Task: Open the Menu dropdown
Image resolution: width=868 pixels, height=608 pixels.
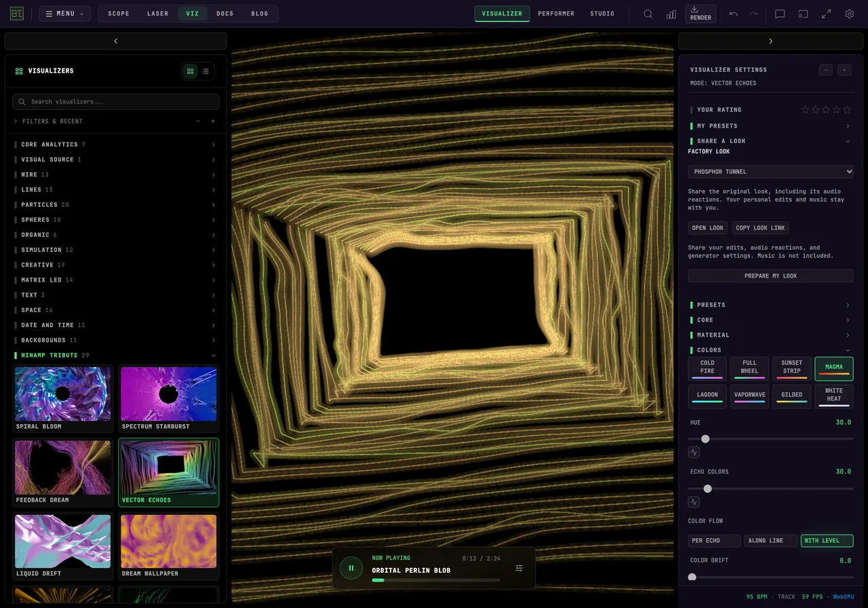Action: tap(64, 14)
